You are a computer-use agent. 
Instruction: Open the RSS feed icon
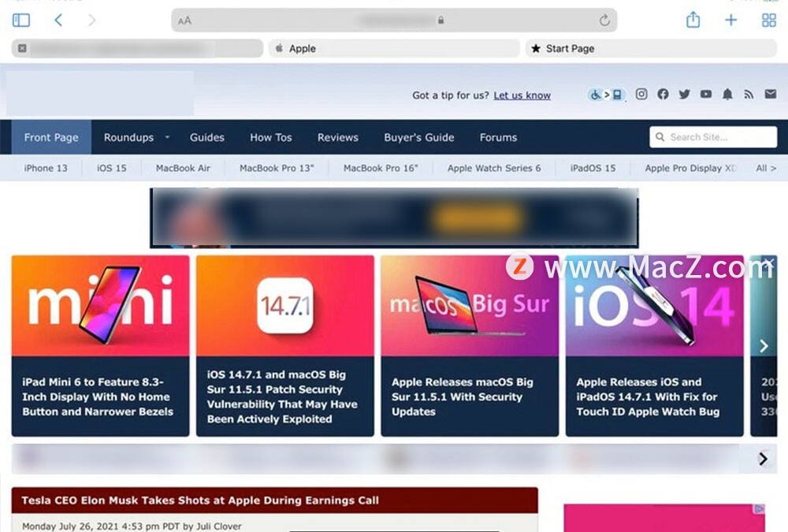[x=749, y=94]
